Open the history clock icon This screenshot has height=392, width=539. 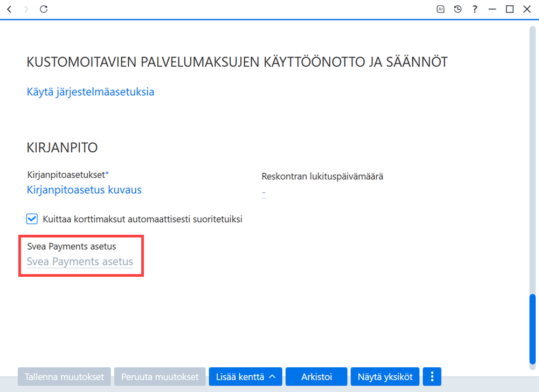pos(458,9)
